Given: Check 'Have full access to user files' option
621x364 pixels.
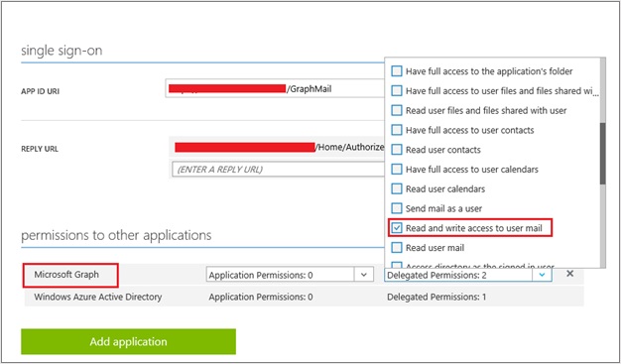Looking at the screenshot, I should [397, 90].
